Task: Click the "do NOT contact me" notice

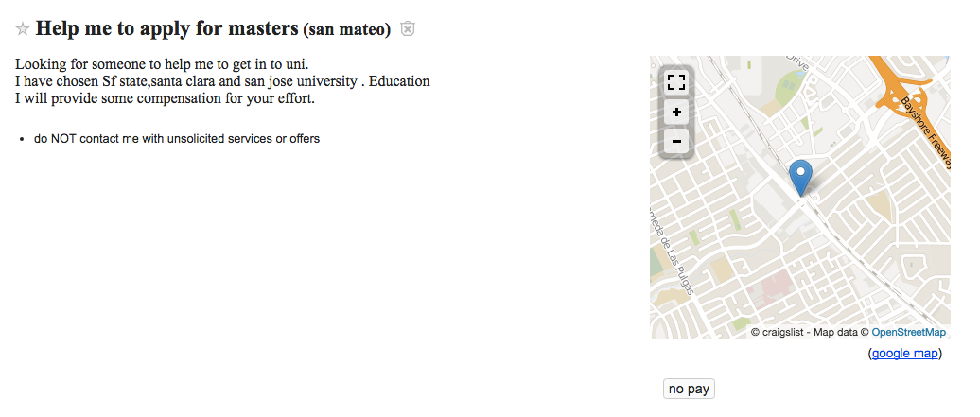Action: coord(177,139)
